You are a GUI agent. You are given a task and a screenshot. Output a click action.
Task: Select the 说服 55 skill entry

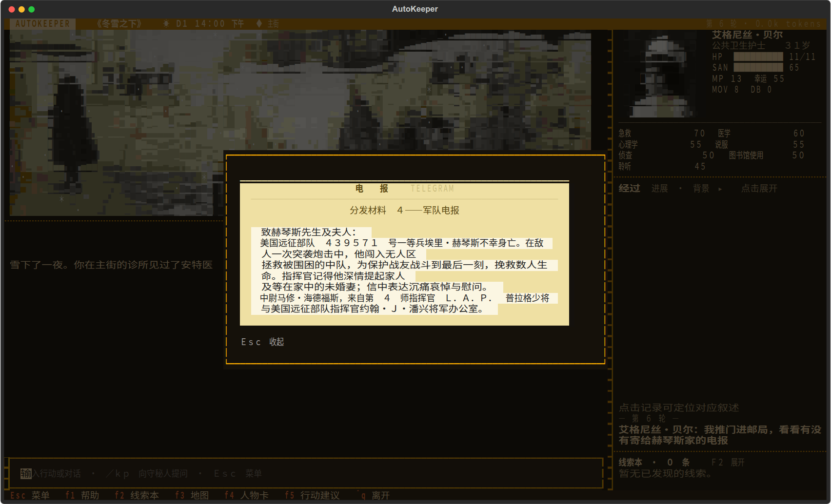[760, 144]
